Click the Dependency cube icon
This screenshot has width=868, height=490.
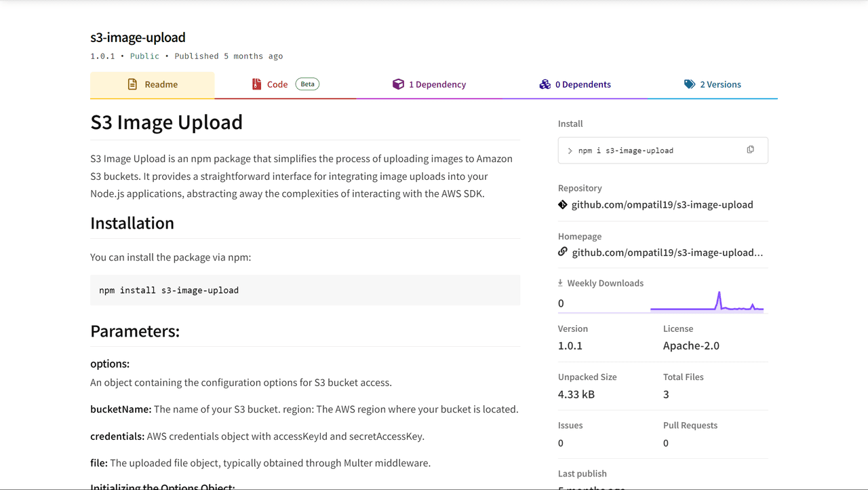pyautogui.click(x=398, y=85)
